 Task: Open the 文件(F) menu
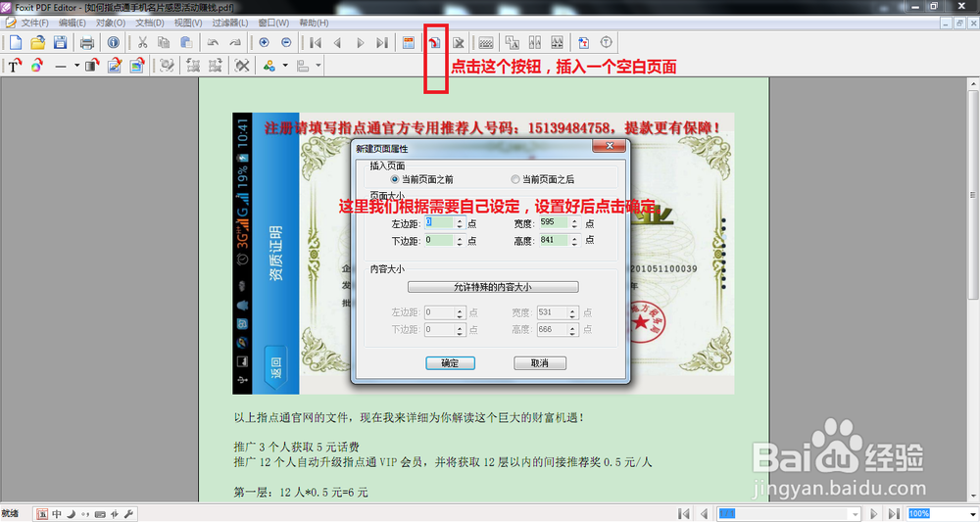click(x=34, y=23)
